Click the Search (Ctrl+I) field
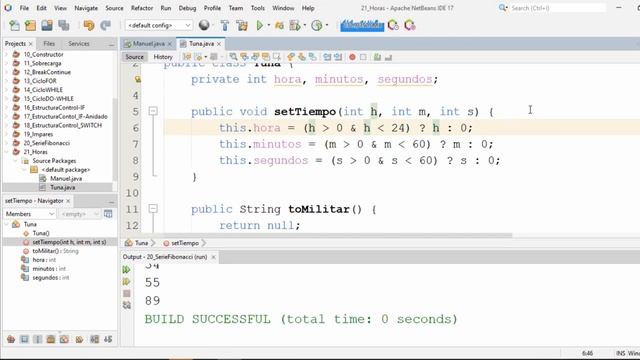The width and height of the screenshot is (640, 360). [557, 8]
